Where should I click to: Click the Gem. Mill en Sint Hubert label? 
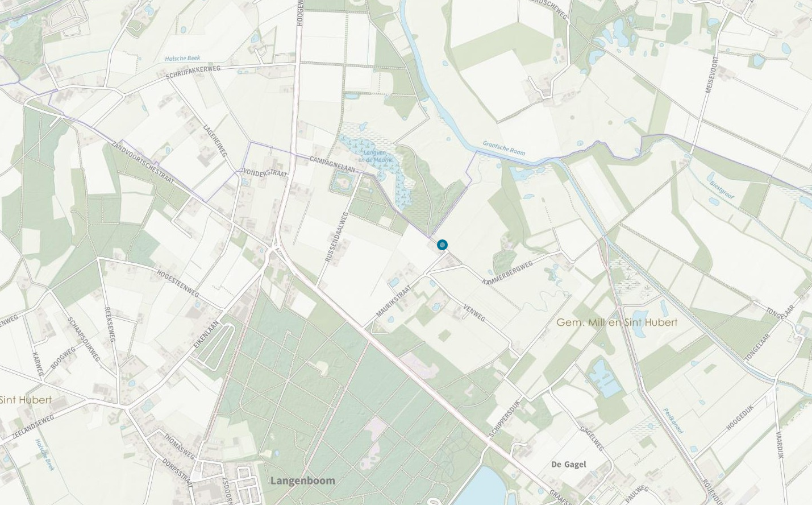617,322
